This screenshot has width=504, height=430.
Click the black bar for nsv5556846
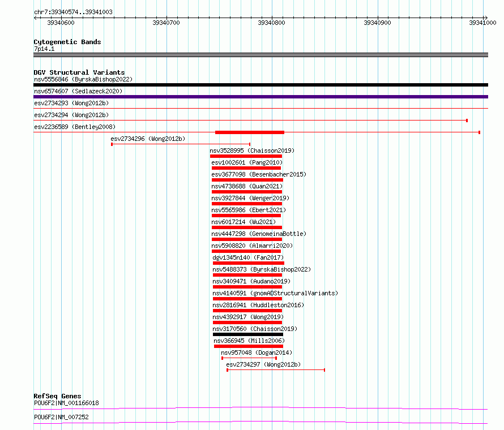[x=260, y=85]
